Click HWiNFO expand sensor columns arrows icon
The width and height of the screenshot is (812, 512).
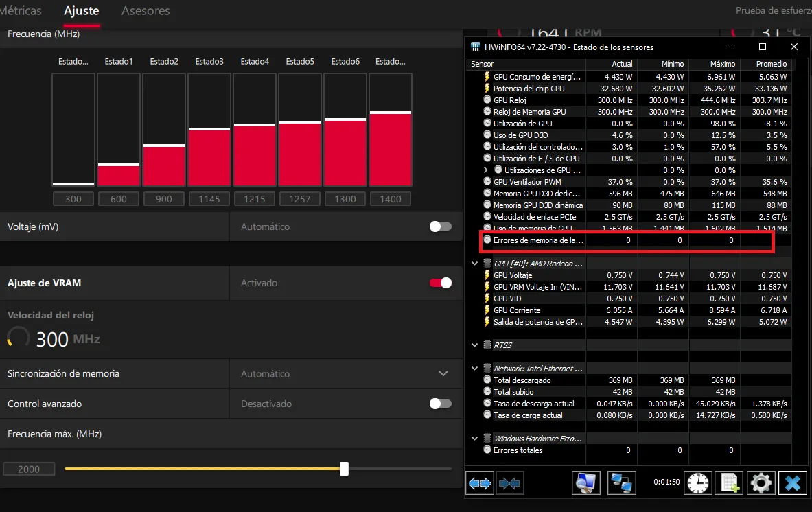[x=480, y=483]
